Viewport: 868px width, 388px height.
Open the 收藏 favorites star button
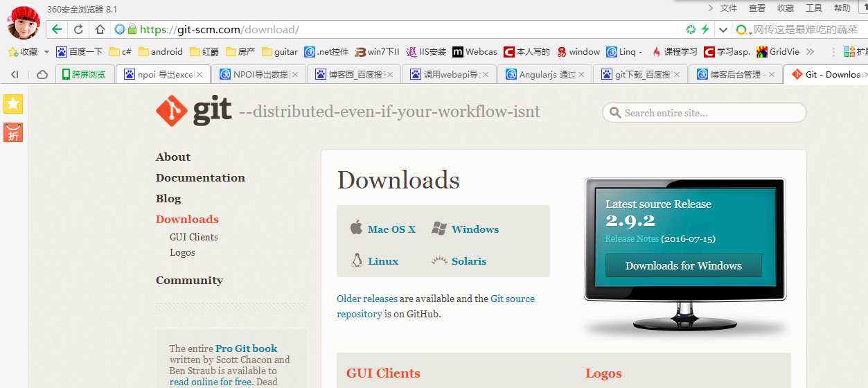22,51
